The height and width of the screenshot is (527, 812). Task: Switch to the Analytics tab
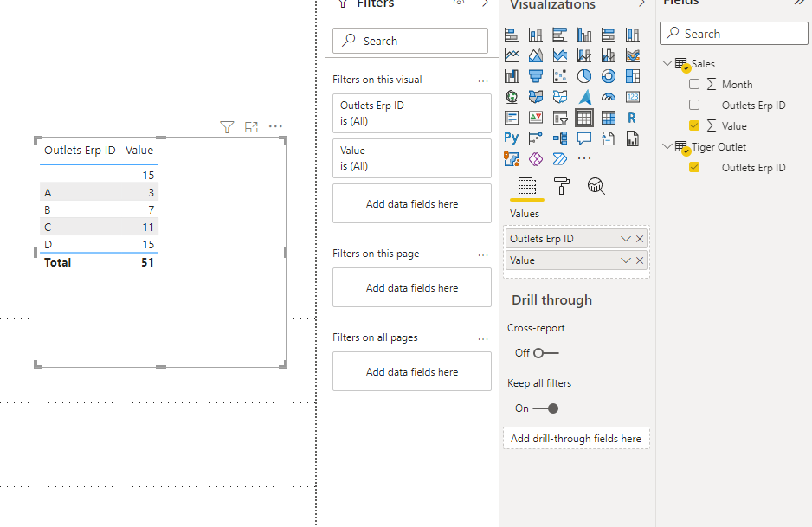coord(596,186)
